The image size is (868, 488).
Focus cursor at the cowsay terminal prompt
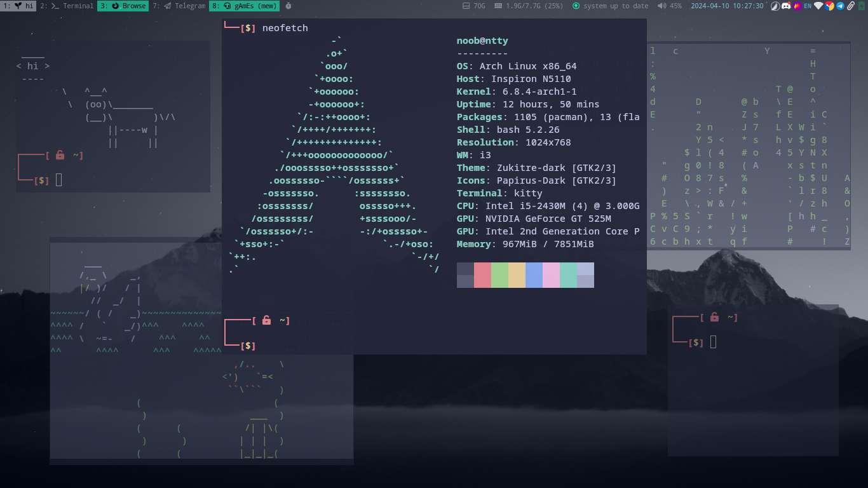pyautogui.click(x=59, y=180)
